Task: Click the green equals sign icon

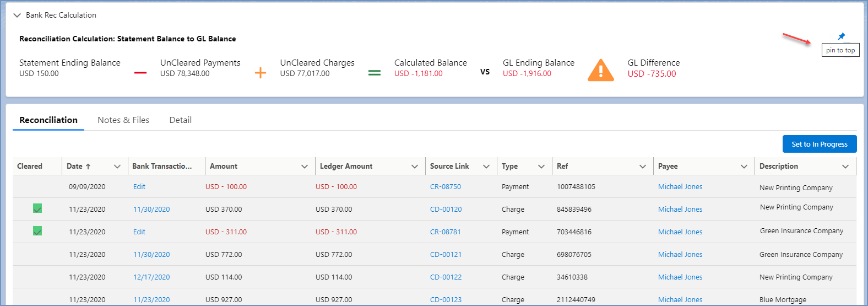Action: [375, 73]
